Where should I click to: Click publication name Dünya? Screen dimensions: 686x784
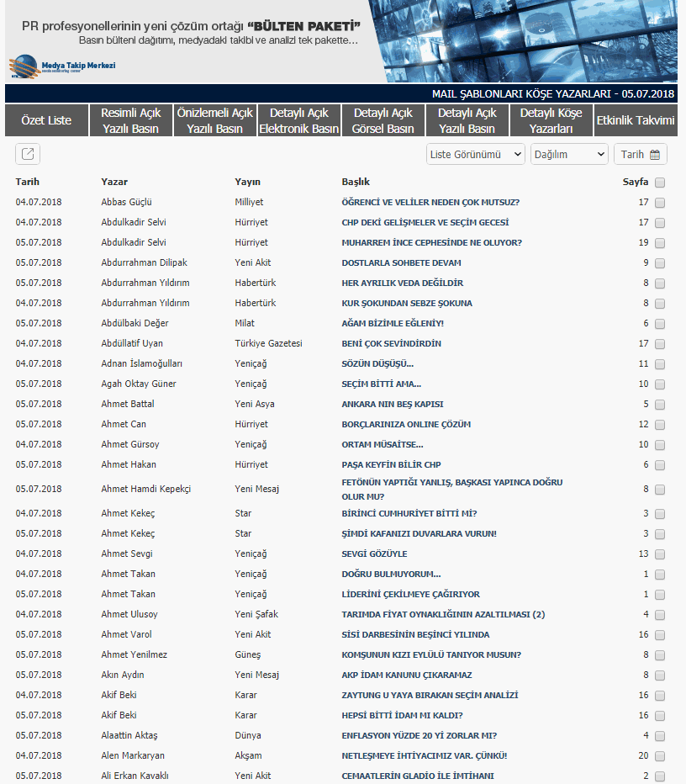[x=248, y=735]
